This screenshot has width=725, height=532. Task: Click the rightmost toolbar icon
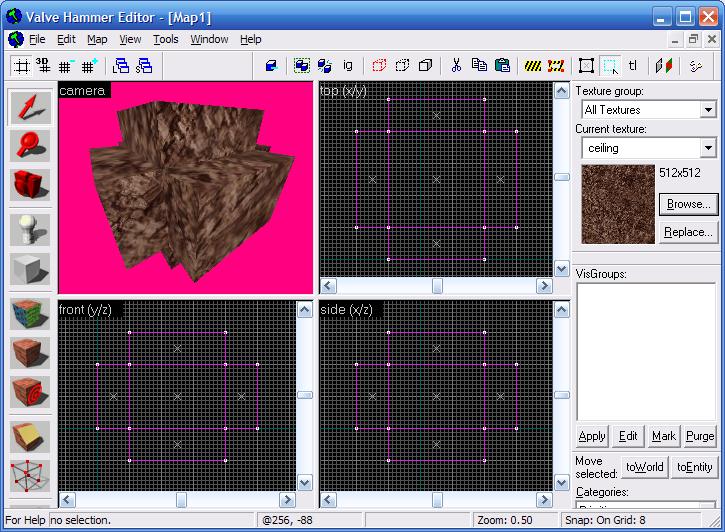pyautogui.click(x=695, y=66)
